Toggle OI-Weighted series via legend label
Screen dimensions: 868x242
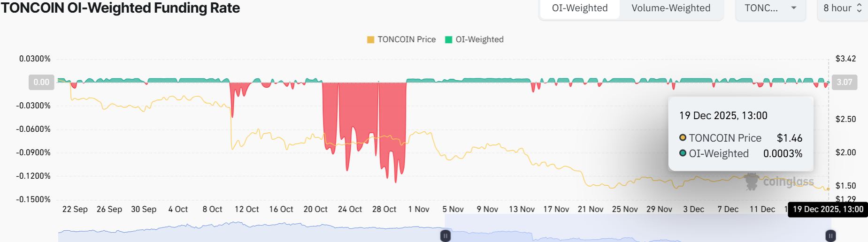[479, 40]
